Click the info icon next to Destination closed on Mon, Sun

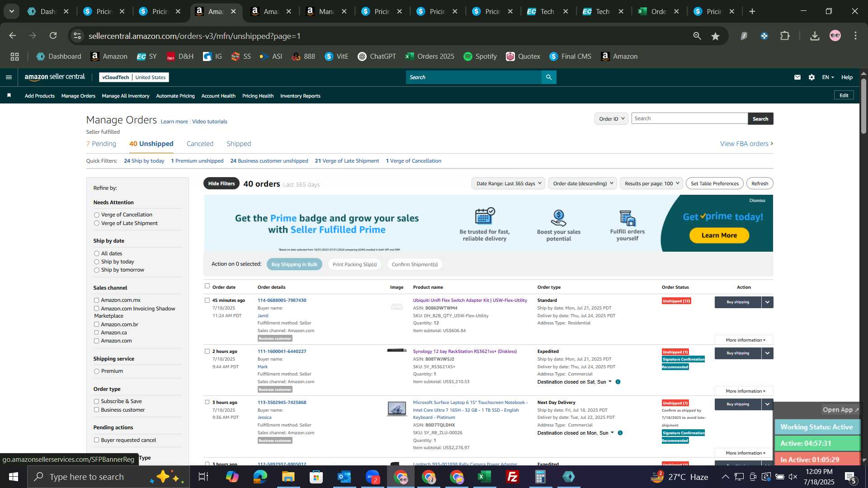[x=620, y=433]
